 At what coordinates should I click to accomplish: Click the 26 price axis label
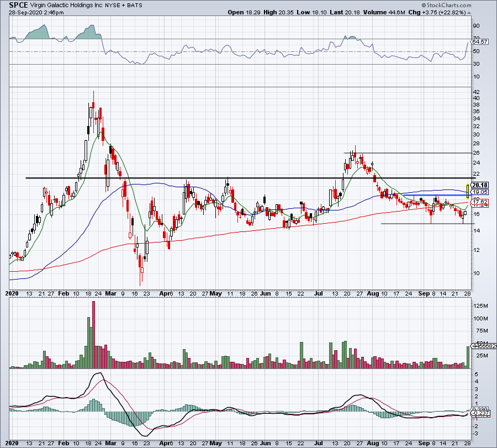(476, 153)
